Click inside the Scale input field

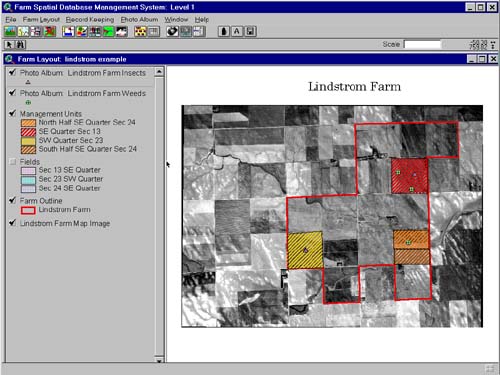(x=422, y=44)
